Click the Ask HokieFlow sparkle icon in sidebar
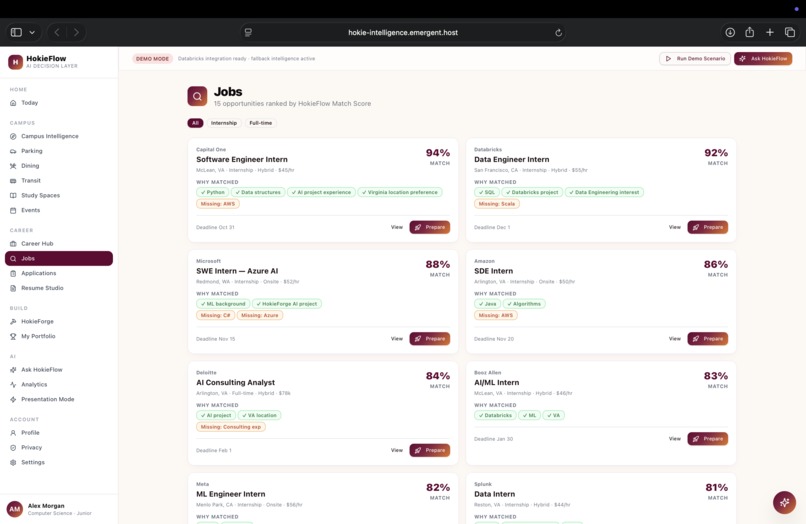806x524 pixels. (x=13, y=370)
